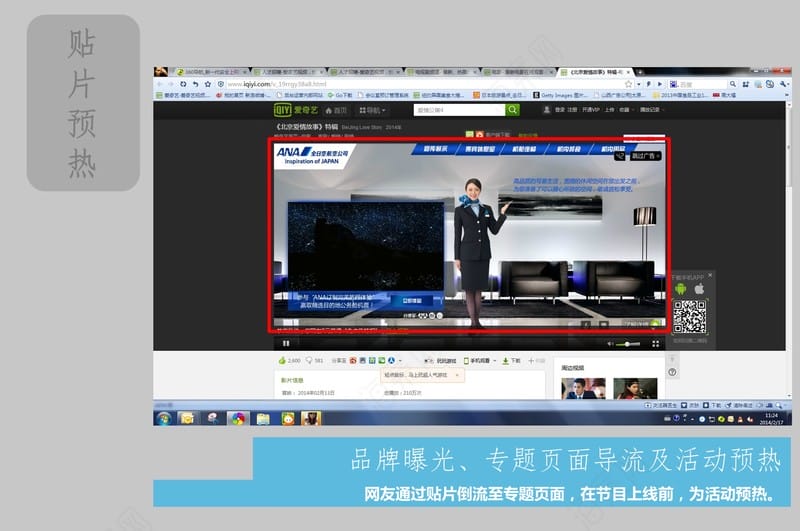800x531 pixels.
Task: Open the Windows Start button
Action: tap(164, 419)
